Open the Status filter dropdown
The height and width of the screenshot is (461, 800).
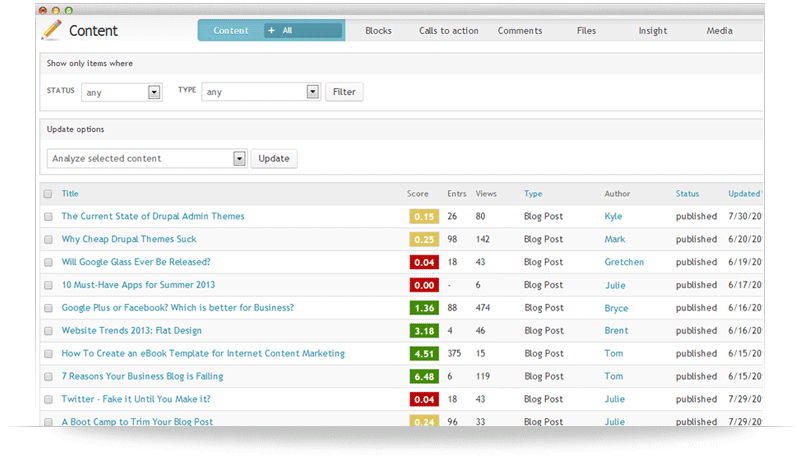pos(122,92)
